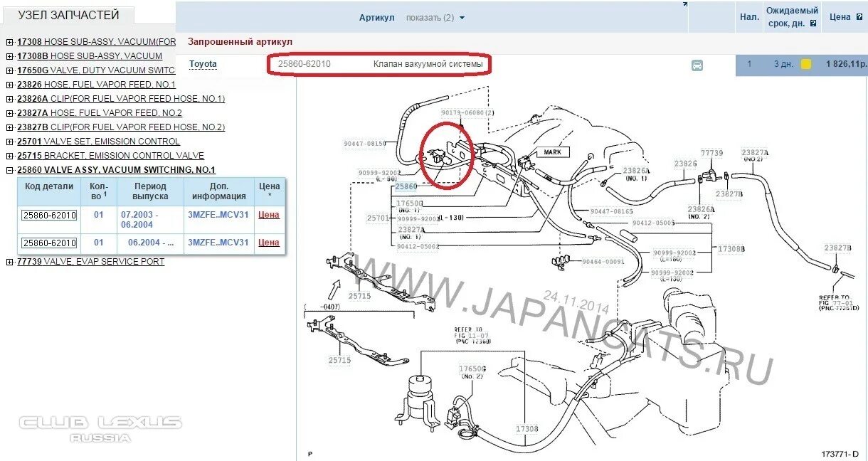Image resolution: width=868 pixels, height=461 pixels.
Task: Expand the 23827A HOSE, FUEL VAPOR FEED node
Action: [x=9, y=113]
